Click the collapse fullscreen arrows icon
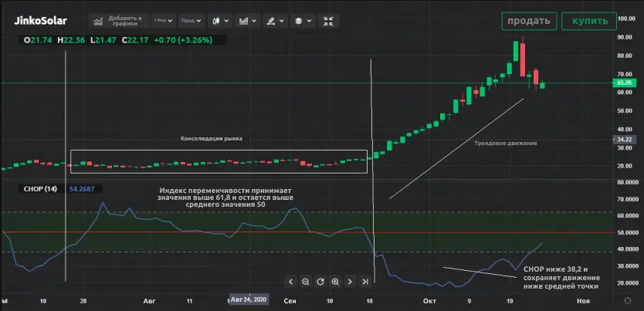This screenshot has width=644, height=311. tap(327, 21)
